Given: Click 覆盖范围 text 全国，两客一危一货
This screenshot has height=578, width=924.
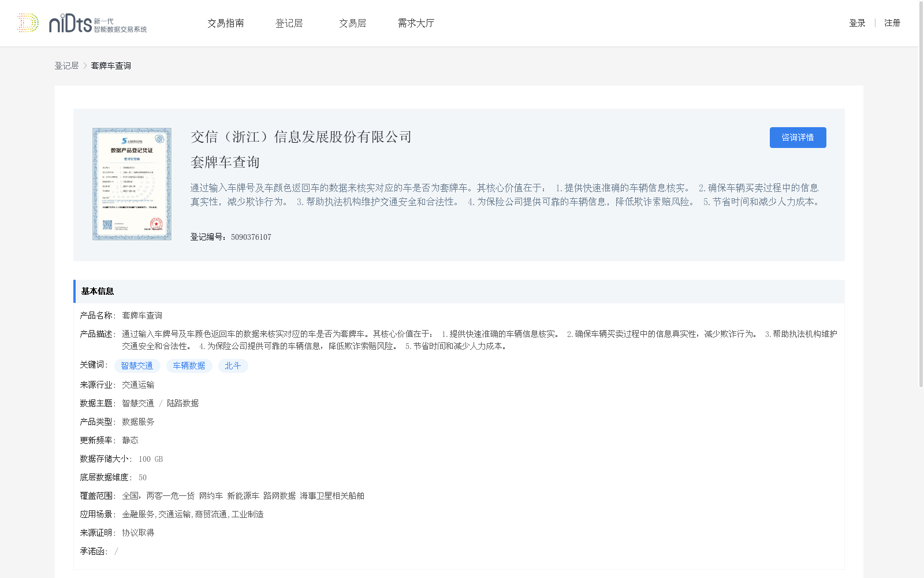Looking at the screenshot, I should (158, 496).
